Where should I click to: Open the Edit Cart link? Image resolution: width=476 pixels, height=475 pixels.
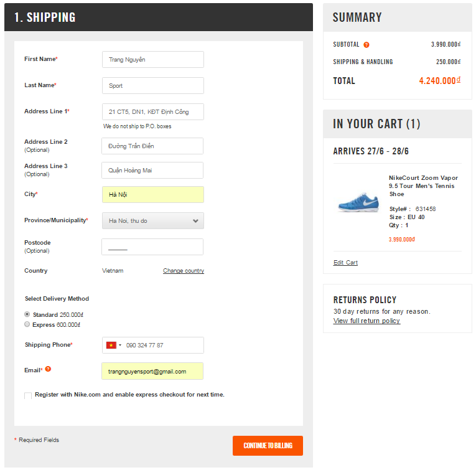point(345,263)
